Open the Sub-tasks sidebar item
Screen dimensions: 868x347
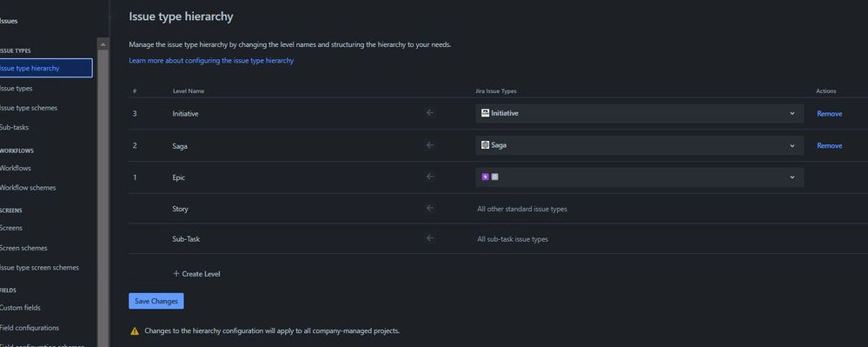point(15,127)
